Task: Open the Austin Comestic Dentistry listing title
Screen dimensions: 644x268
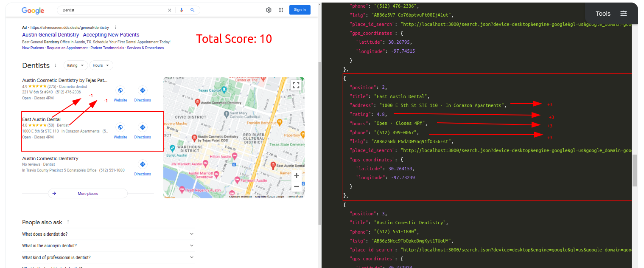Action: tap(50, 158)
